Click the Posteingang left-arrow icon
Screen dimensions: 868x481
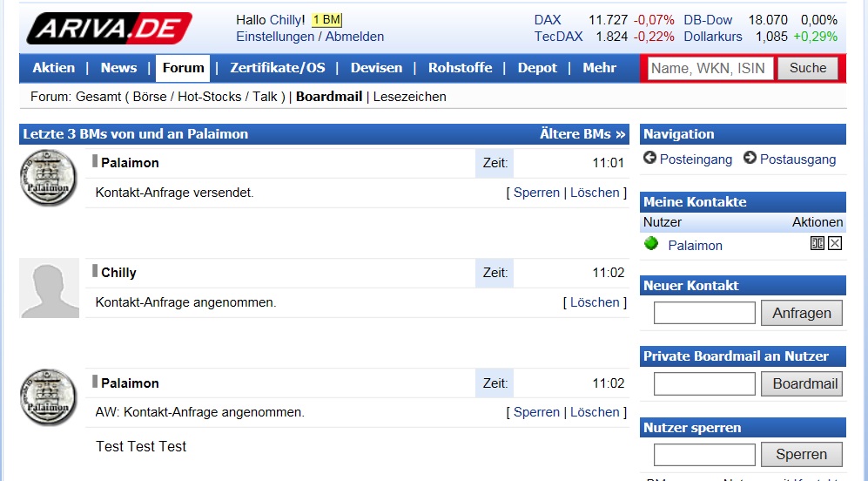(x=649, y=158)
